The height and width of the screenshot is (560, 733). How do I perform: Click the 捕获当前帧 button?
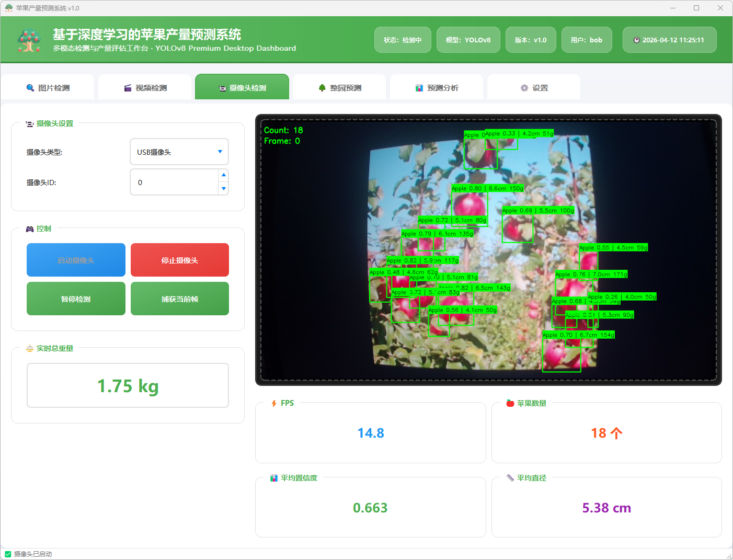tap(180, 299)
